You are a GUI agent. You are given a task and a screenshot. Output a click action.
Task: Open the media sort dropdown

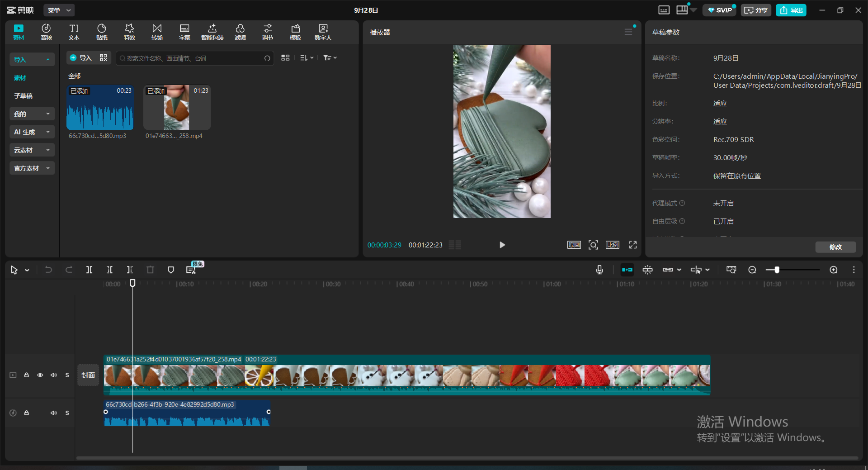coord(307,58)
